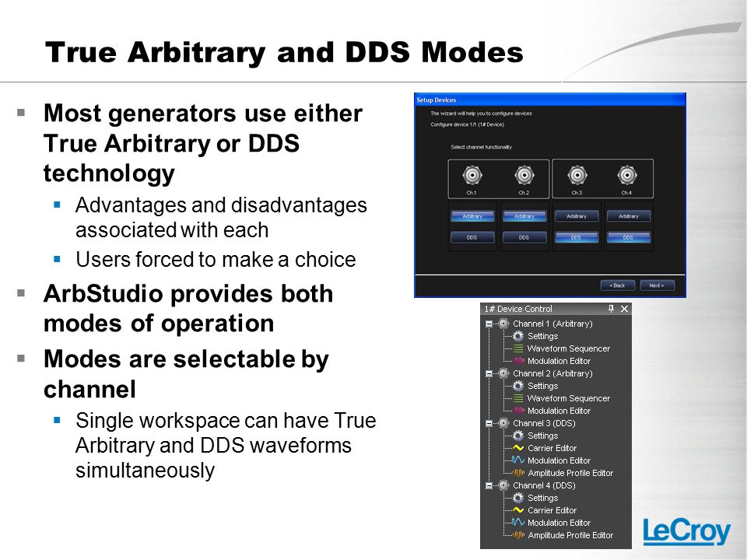Image resolution: width=747 pixels, height=560 pixels.
Task: Click the Ch.4 BNC connector icon
Action: [627, 175]
